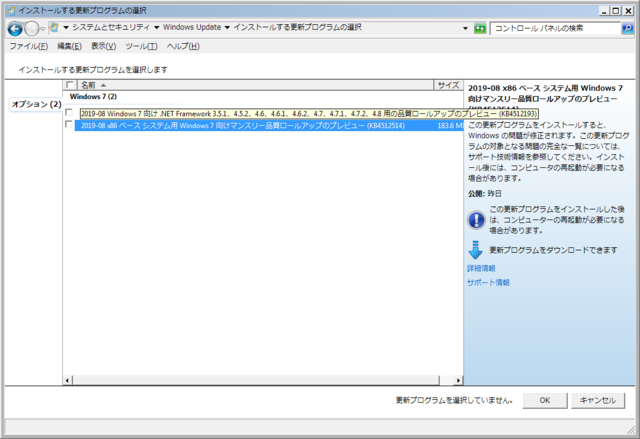Expand dropdown arrow after システムとセキュリティ
This screenshot has height=439, width=640.
(156, 28)
